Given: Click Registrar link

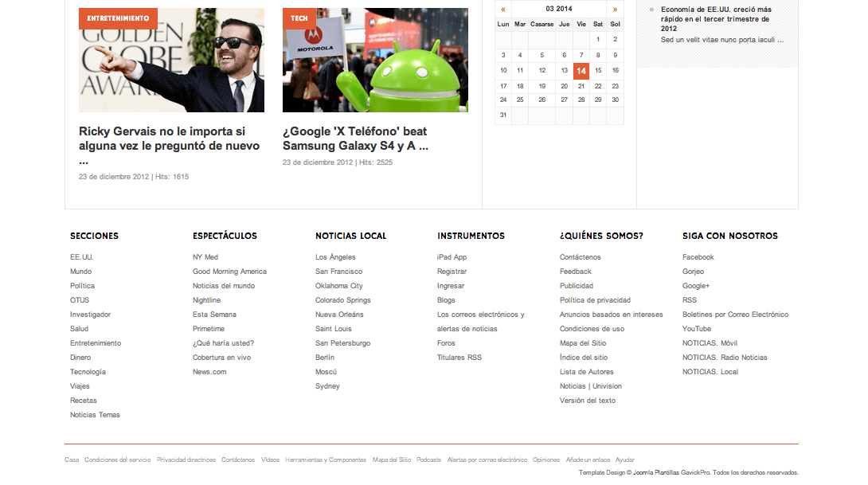Looking at the screenshot, I should (x=452, y=272).
